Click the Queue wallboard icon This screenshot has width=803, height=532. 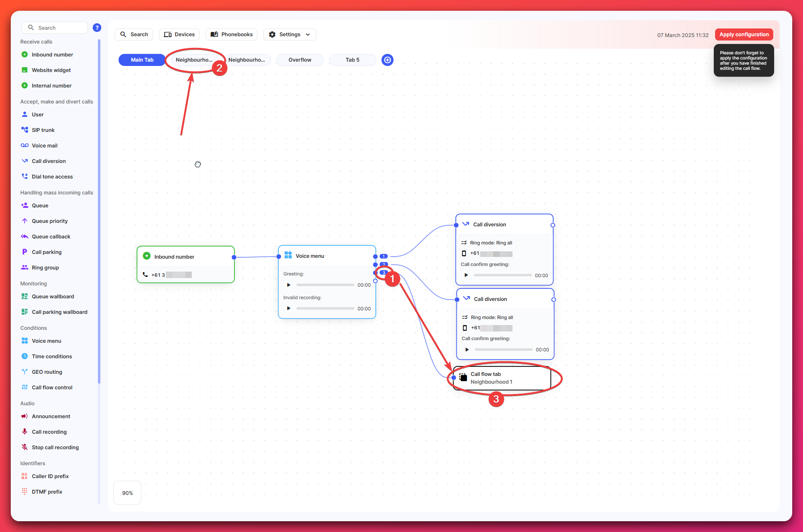pyautogui.click(x=25, y=297)
